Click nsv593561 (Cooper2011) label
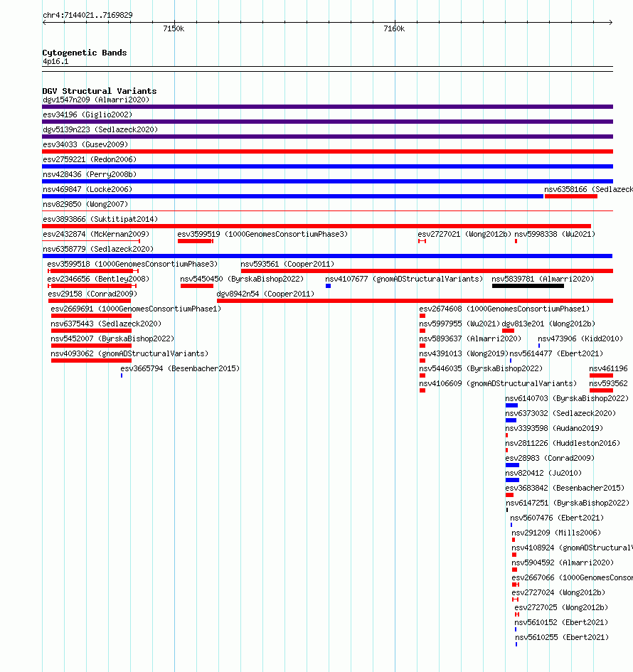This screenshot has height=672, width=633. [x=287, y=265]
